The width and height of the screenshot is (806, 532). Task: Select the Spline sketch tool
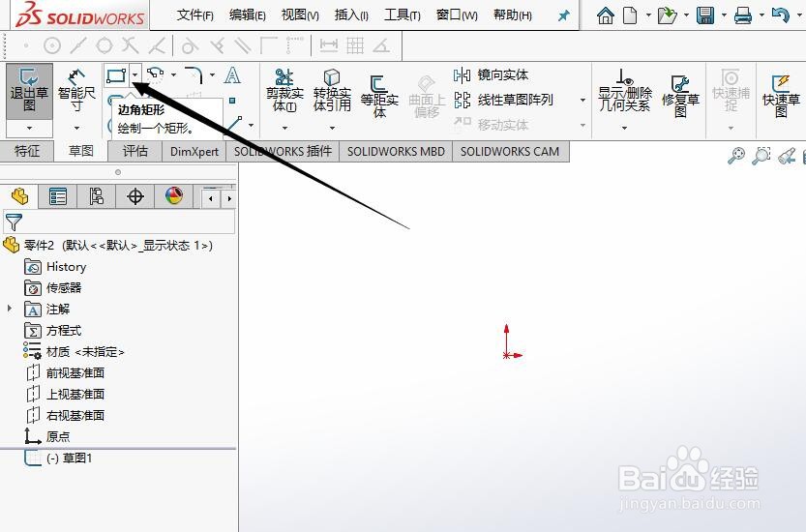click(156, 75)
